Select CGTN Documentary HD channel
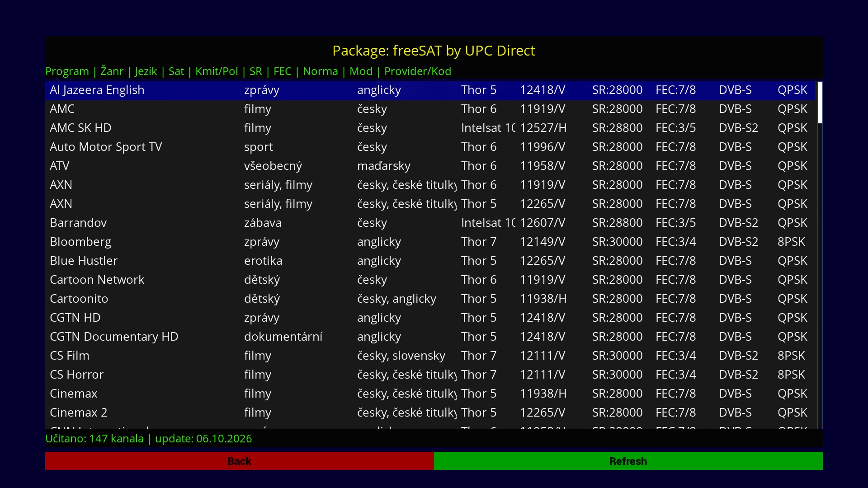The width and height of the screenshot is (868, 488). point(430,337)
